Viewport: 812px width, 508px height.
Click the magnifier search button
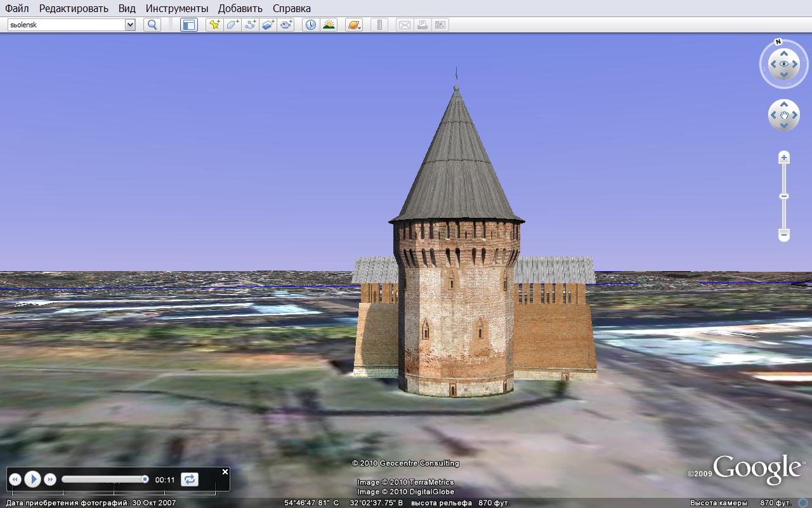coord(152,25)
